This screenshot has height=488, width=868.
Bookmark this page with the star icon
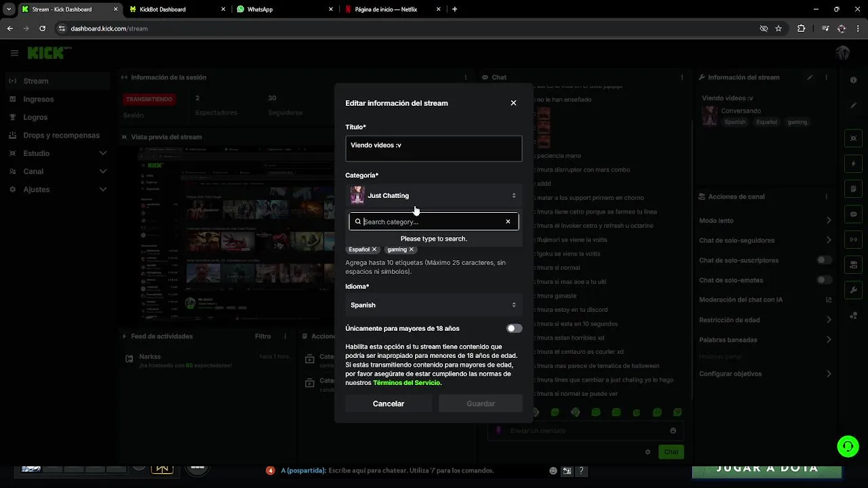[778, 28]
